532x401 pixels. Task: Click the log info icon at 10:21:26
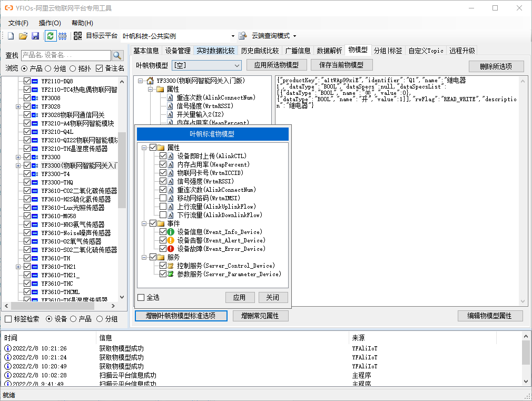pos(7,348)
